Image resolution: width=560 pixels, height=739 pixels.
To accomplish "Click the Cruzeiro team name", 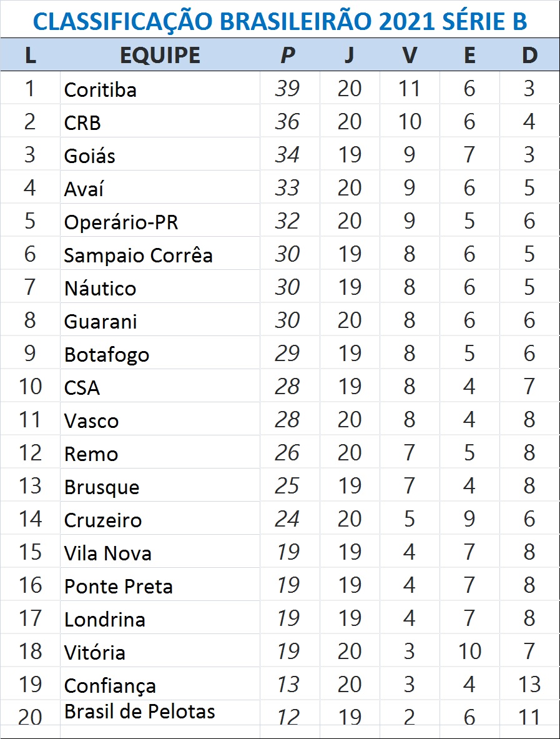I will pyautogui.click(x=103, y=520).
